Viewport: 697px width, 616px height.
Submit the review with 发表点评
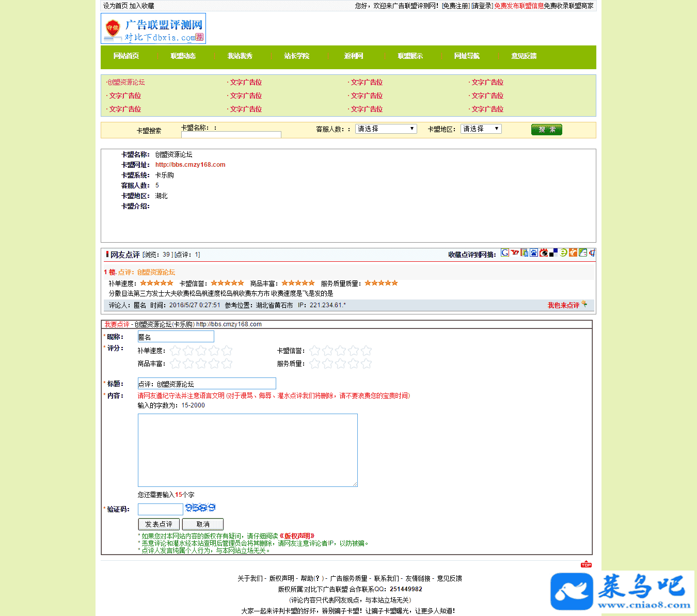pos(159,524)
